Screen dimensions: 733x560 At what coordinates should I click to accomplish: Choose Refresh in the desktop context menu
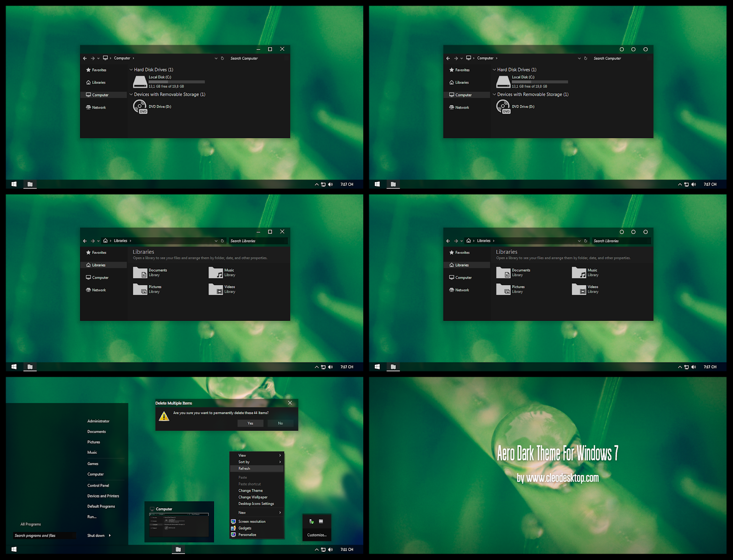pyautogui.click(x=257, y=469)
